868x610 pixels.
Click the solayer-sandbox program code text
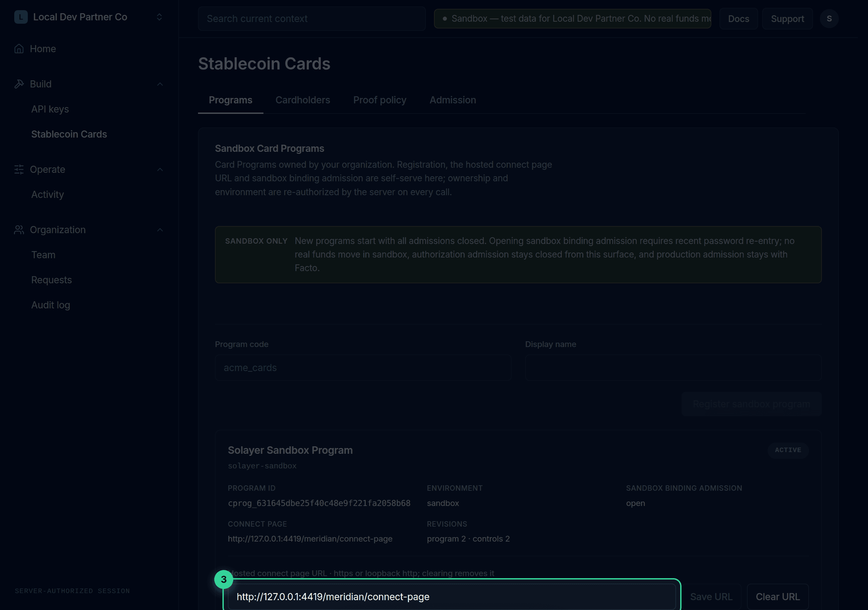point(262,466)
